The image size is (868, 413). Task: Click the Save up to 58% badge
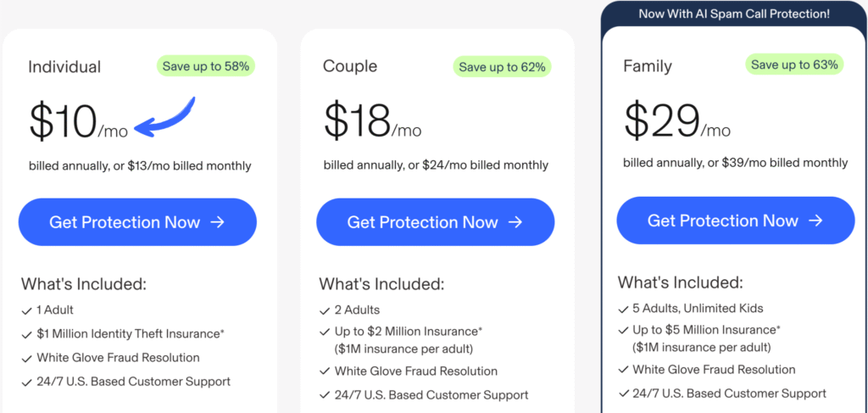click(206, 65)
